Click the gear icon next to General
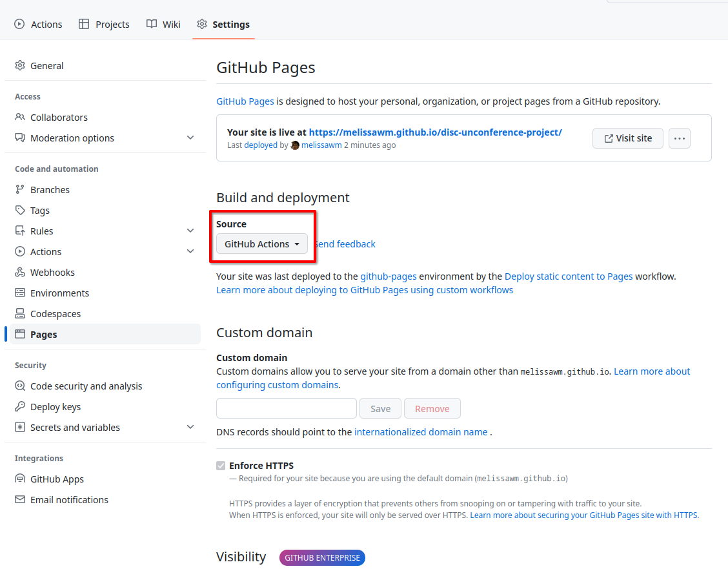The height and width of the screenshot is (571, 728). (20, 66)
